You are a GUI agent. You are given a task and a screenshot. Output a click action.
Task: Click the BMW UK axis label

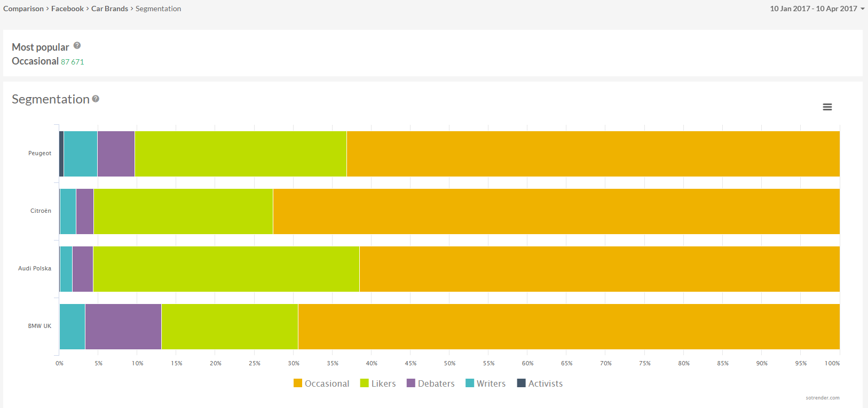coord(40,326)
